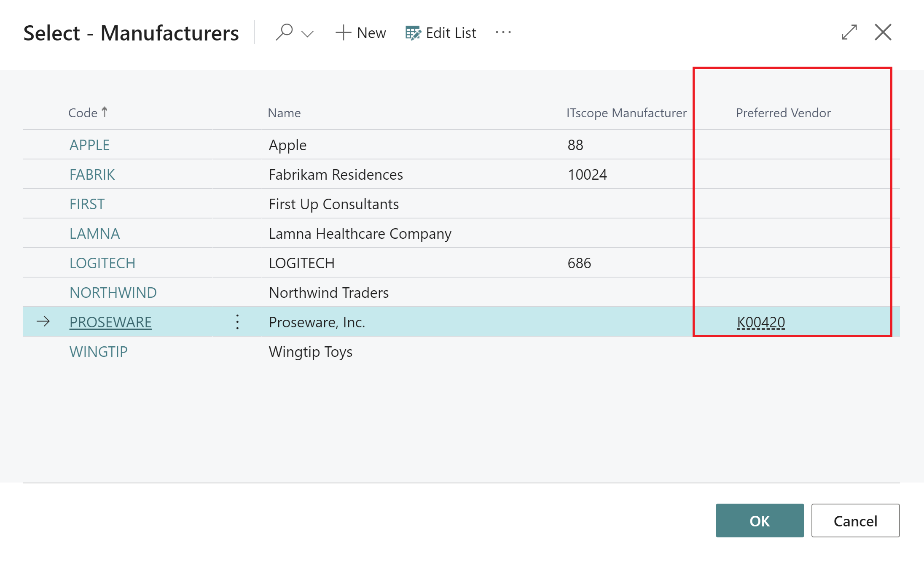
Task: Select the WINGTIP code link
Action: tap(98, 351)
